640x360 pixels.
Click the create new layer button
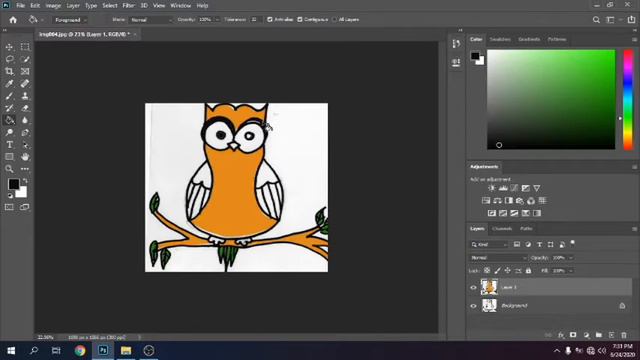click(611, 335)
